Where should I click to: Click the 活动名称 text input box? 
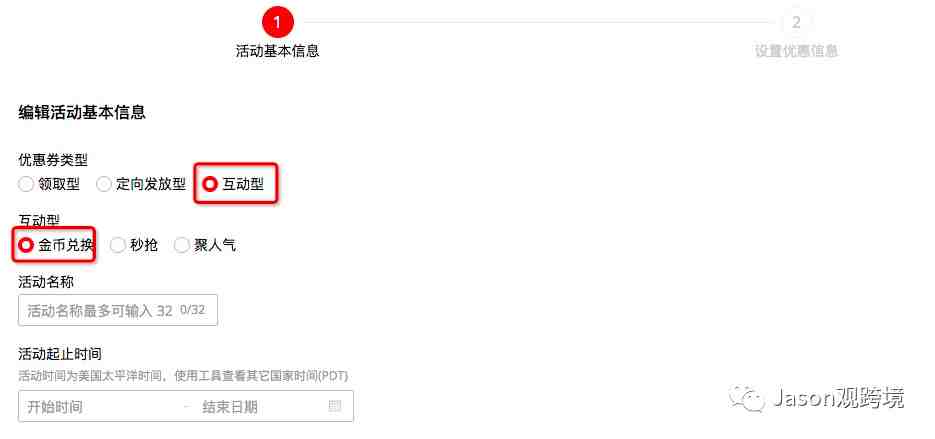point(117,310)
